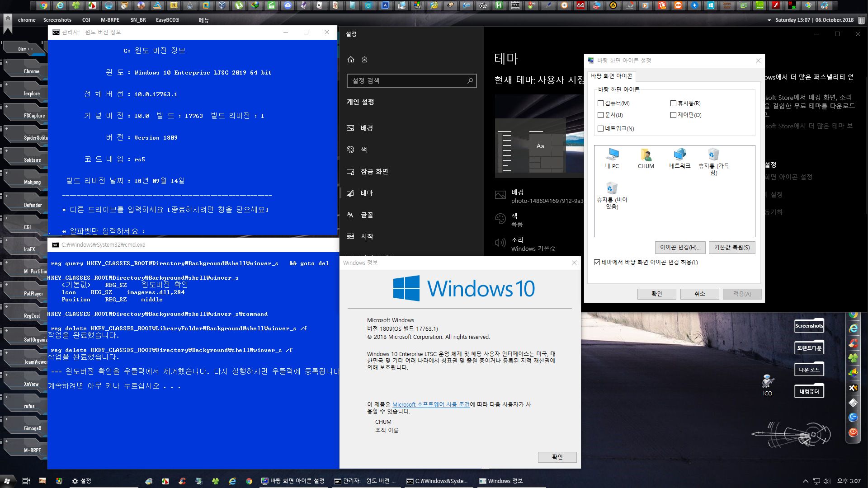Select CHUM user folder icon

[646, 159]
